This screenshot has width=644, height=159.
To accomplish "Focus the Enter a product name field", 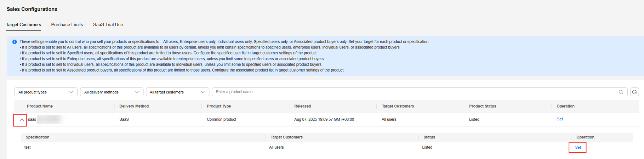I will (x=414, y=92).
